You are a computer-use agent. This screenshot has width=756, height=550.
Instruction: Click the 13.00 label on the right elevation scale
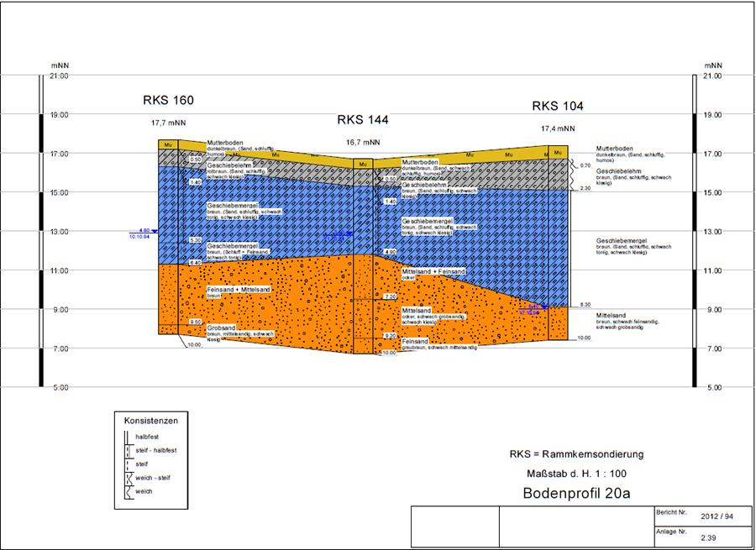712,232
